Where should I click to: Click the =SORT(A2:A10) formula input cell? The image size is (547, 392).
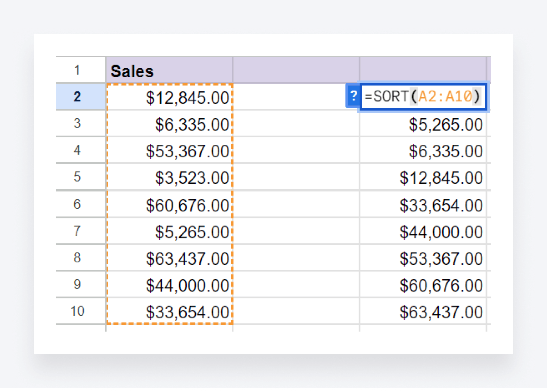[423, 97]
